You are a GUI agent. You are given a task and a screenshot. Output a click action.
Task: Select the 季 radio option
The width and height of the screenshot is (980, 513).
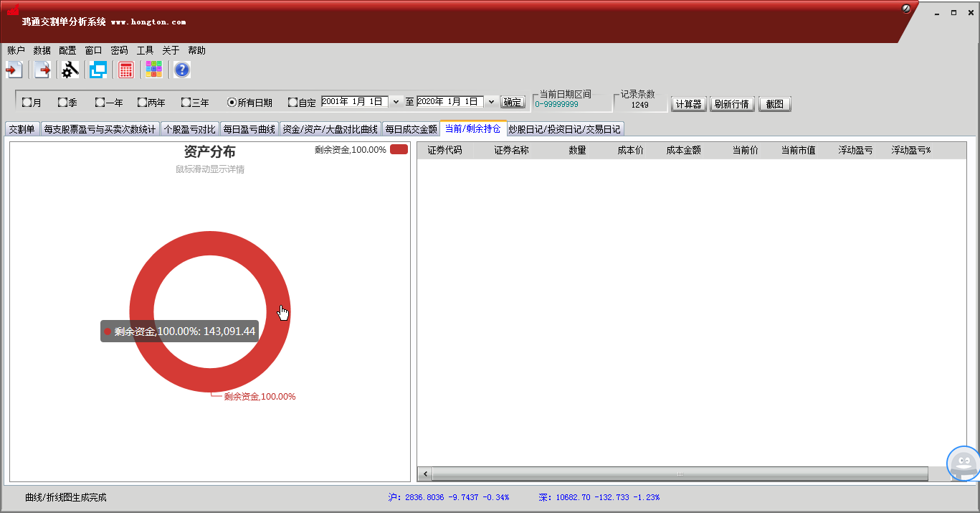pos(67,103)
